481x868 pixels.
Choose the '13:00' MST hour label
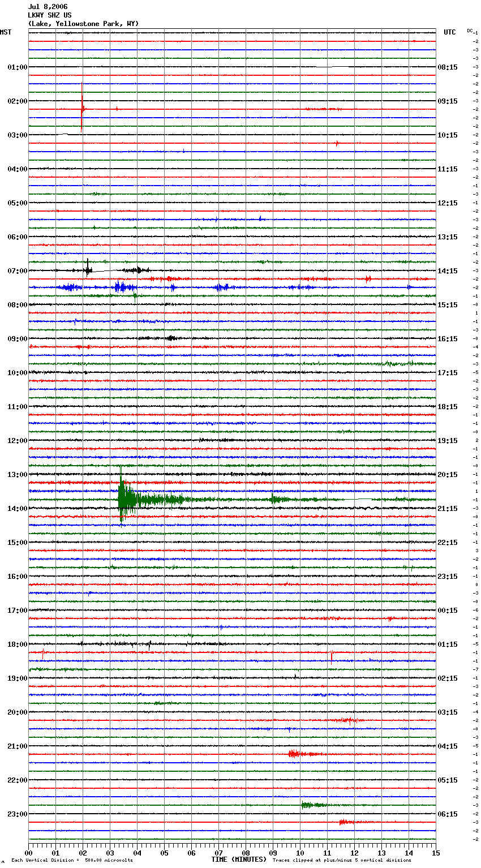coord(17,475)
